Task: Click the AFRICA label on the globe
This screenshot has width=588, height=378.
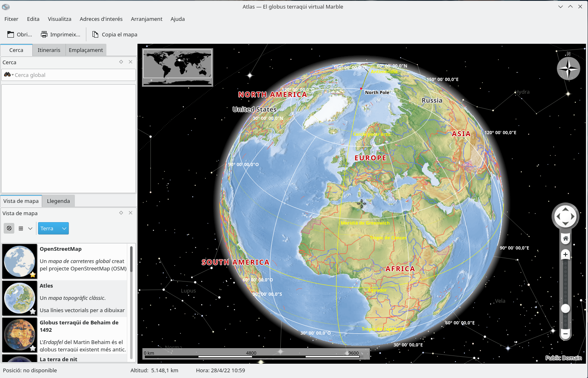Action: coord(400,269)
